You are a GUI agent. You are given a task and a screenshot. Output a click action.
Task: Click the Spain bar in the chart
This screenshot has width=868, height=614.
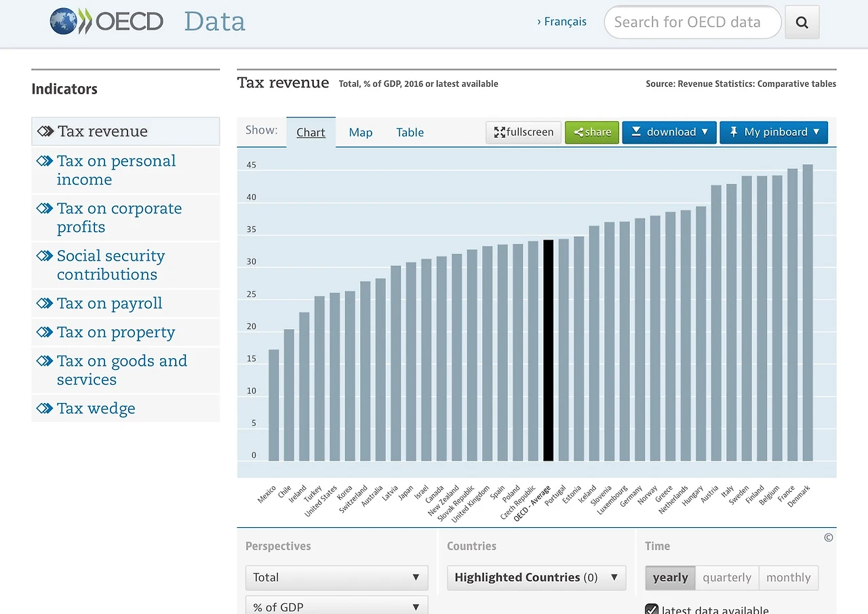click(502, 353)
